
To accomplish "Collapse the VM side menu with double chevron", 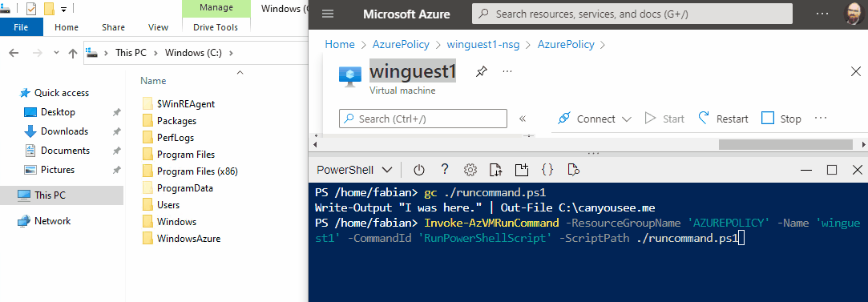I will 522,119.
